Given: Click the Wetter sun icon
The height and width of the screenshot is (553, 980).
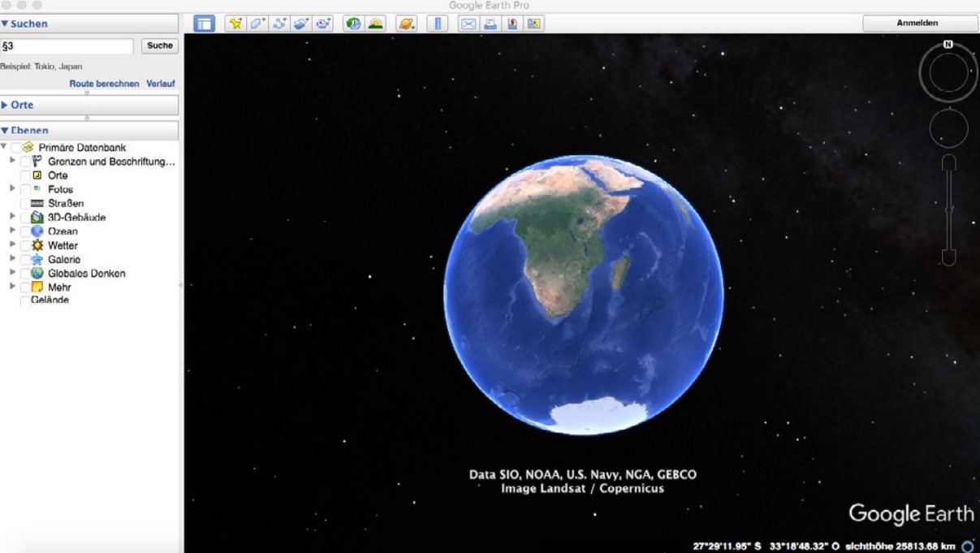Looking at the screenshot, I should (37, 245).
